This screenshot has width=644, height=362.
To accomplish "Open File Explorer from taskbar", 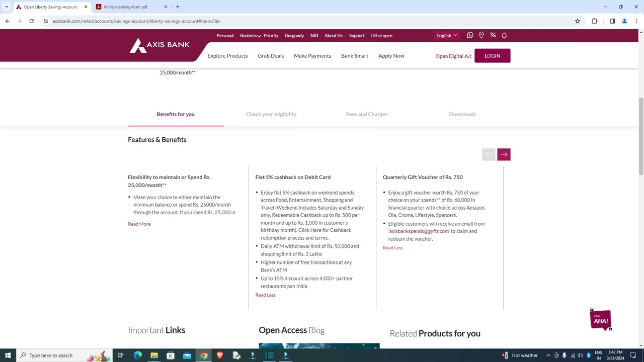I will point(154,355).
